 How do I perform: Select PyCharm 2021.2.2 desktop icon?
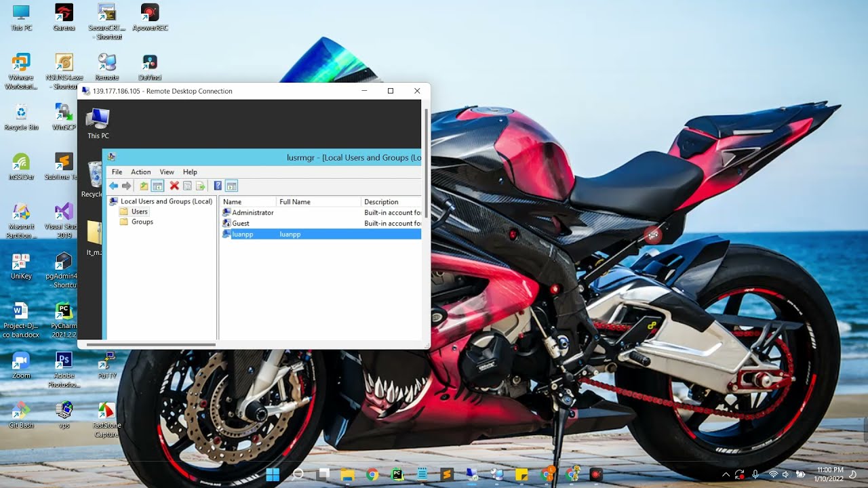pos(64,320)
